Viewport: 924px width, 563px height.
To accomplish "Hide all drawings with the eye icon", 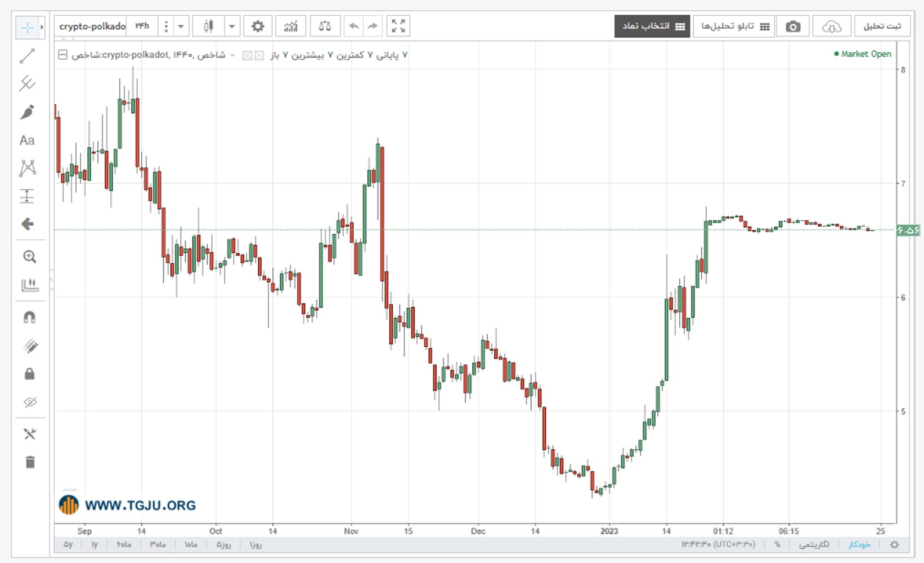I will click(30, 402).
